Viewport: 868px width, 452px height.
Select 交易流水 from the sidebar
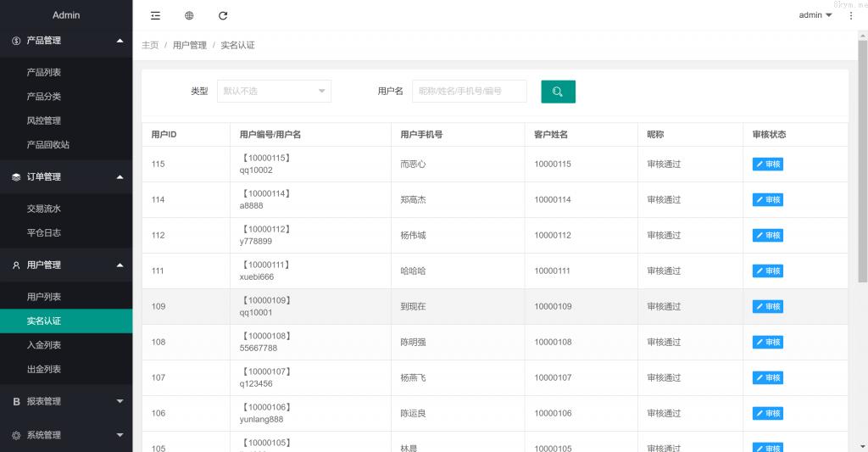pos(44,209)
